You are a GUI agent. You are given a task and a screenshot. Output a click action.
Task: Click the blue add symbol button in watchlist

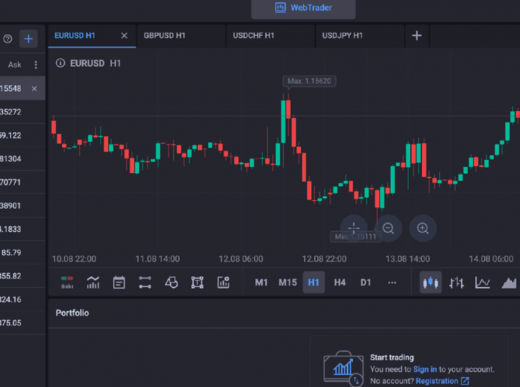tap(28, 39)
